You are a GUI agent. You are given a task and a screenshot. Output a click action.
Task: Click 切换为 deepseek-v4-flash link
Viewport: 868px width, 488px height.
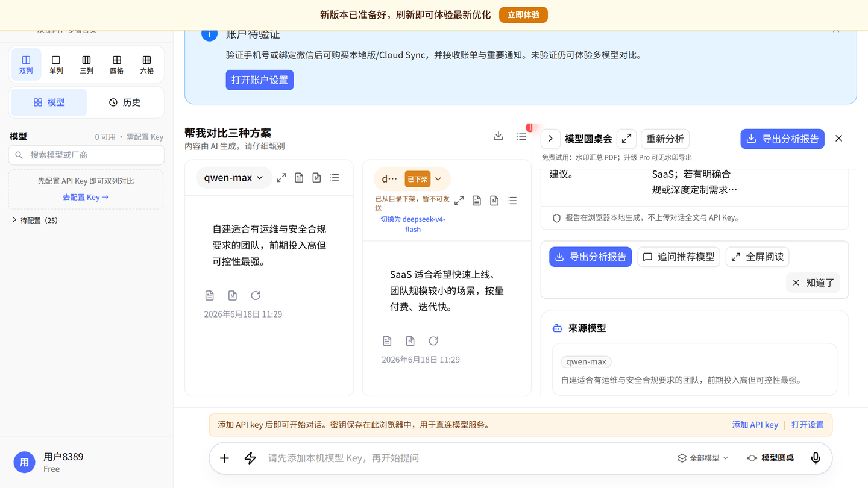[x=413, y=224]
